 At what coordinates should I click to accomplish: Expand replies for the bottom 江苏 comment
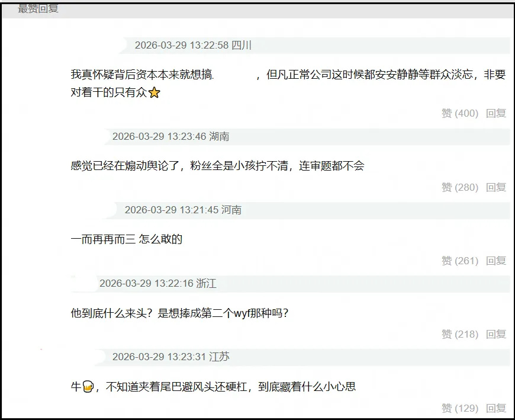[497, 408]
